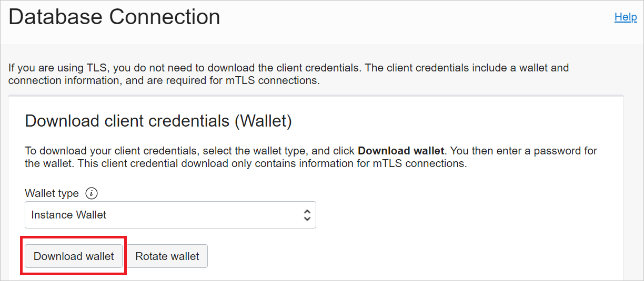Click the word TLS in the intro text
Screen dimensions: 644x281
point(92,68)
